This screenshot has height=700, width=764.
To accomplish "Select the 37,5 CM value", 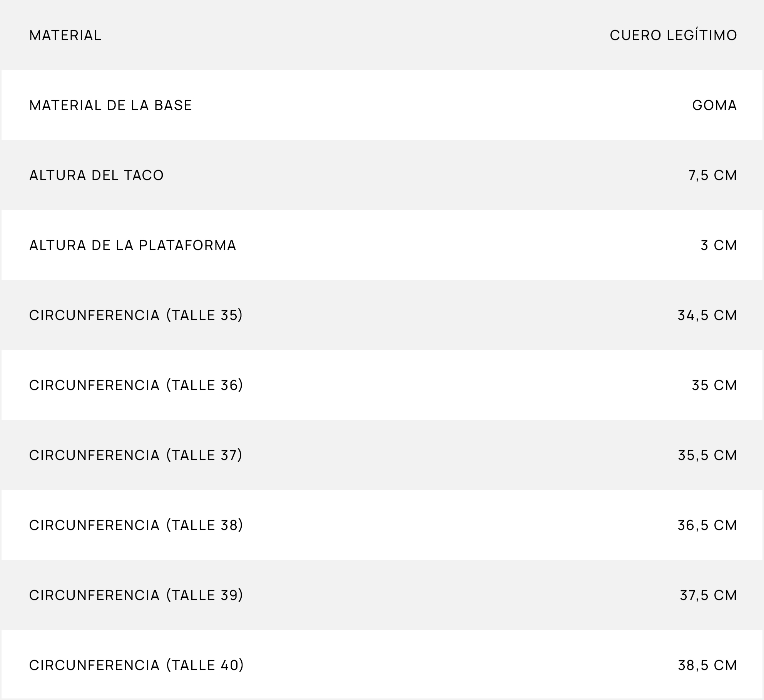I will pos(708,595).
